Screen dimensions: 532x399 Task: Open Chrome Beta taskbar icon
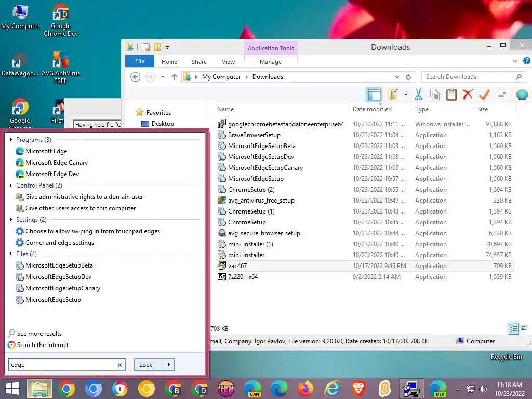173,389
